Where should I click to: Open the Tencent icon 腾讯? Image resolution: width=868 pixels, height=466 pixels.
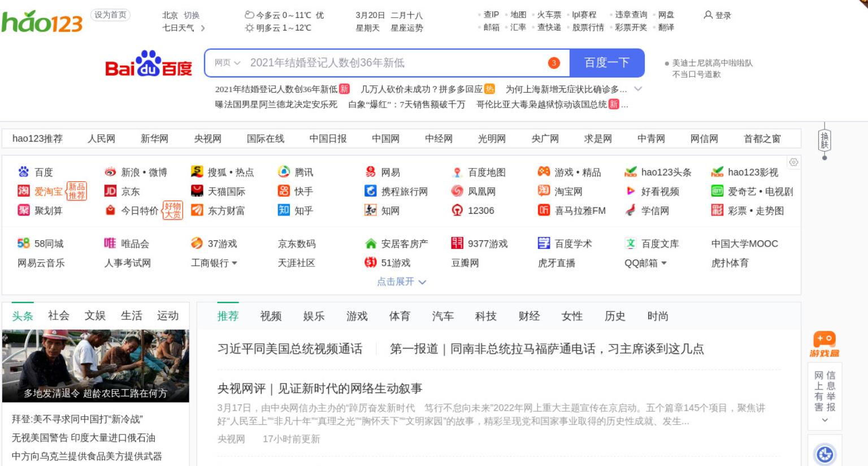(x=284, y=172)
